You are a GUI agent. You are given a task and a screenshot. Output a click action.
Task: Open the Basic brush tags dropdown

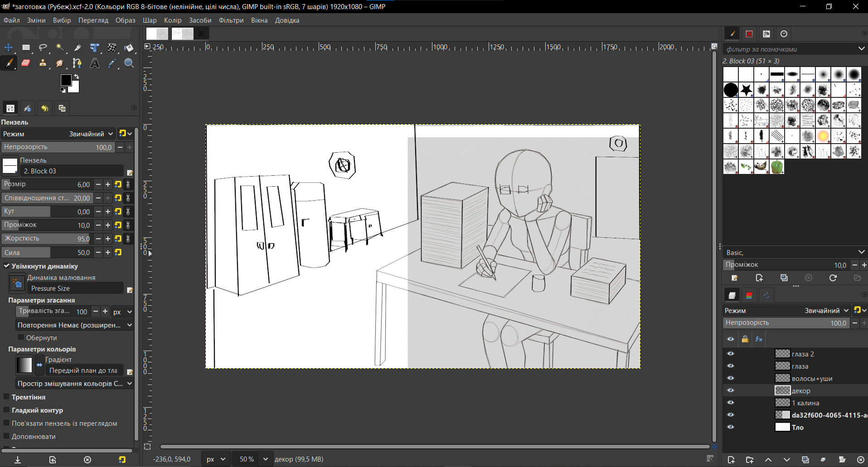click(x=861, y=252)
